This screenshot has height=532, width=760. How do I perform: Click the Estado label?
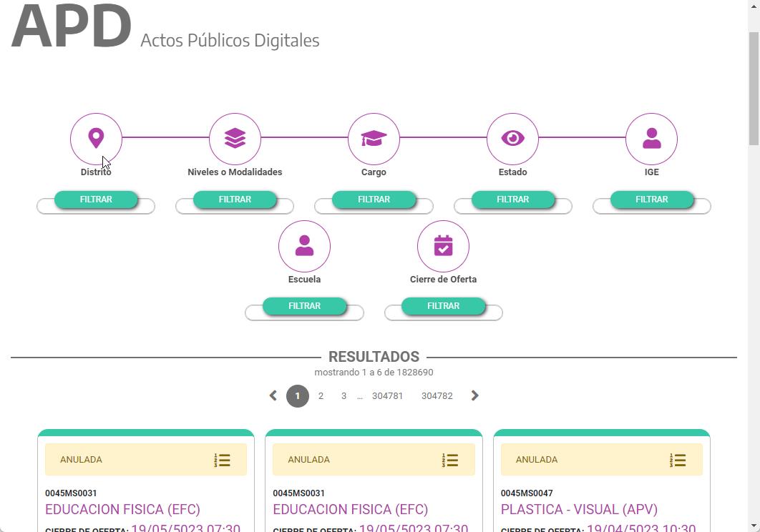click(x=513, y=172)
